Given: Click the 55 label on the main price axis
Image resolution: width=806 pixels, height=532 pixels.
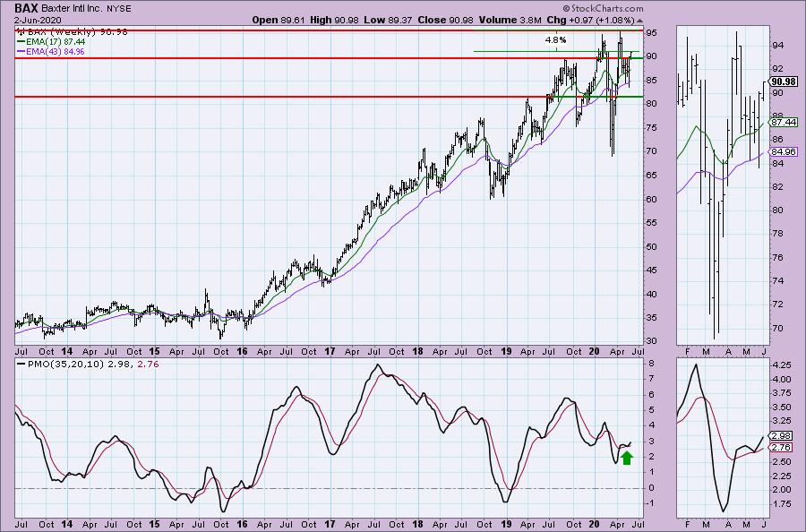Looking at the screenshot, I should (651, 223).
